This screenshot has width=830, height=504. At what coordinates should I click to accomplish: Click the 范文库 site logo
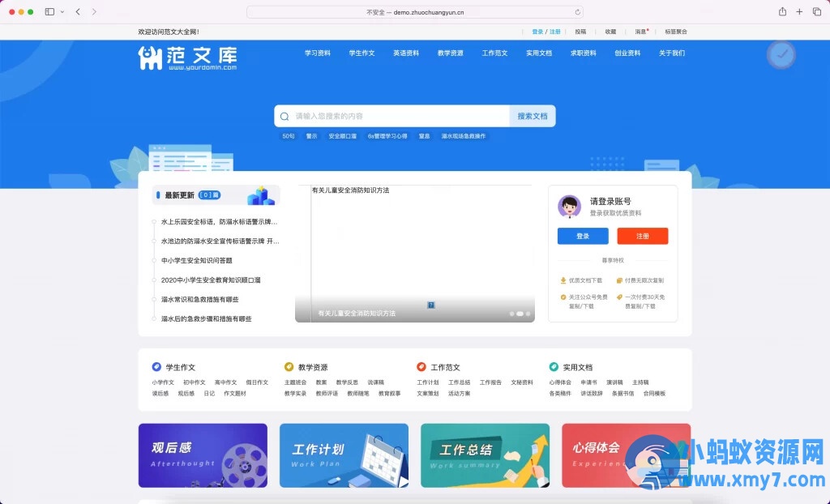point(187,57)
